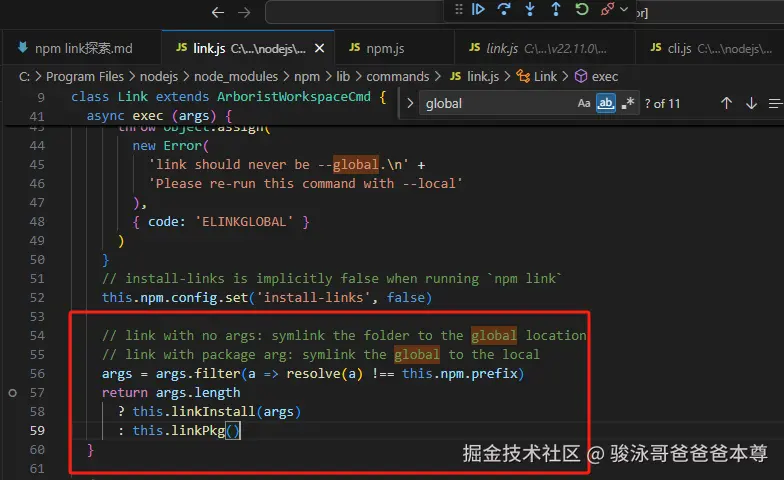Viewport: 784px width, 480px height.
Task: Go back with the left navigation arrow
Action: tap(218, 12)
